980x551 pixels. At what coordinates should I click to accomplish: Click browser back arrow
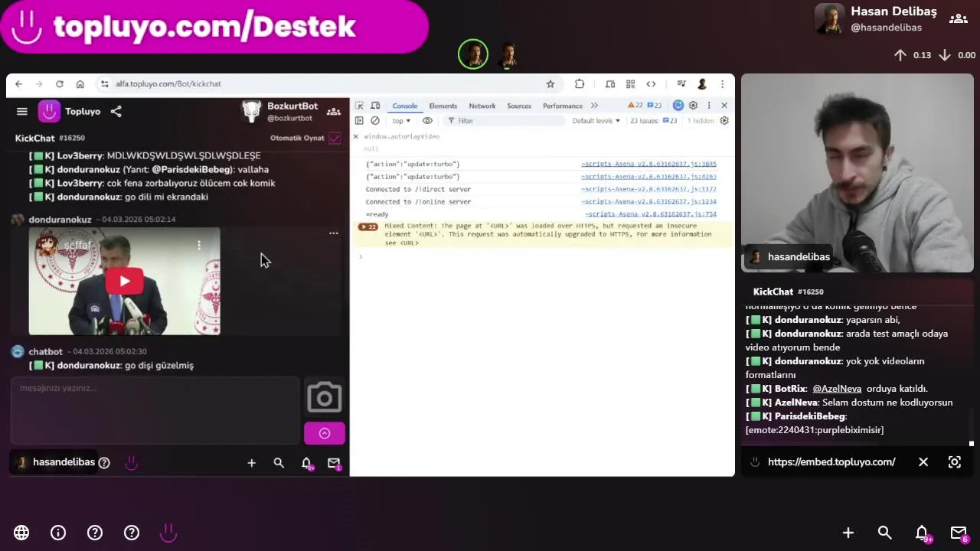coord(18,84)
